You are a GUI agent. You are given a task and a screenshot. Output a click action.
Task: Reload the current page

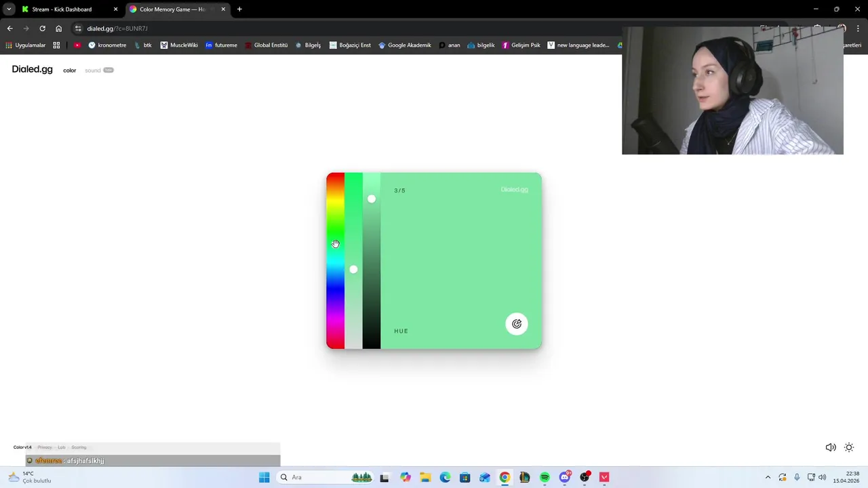pos(42,28)
